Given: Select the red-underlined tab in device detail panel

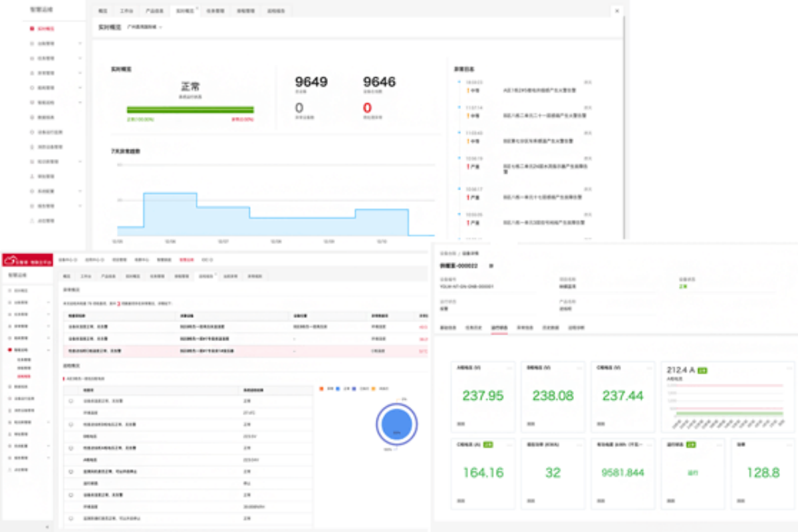Looking at the screenshot, I should 499,328.
